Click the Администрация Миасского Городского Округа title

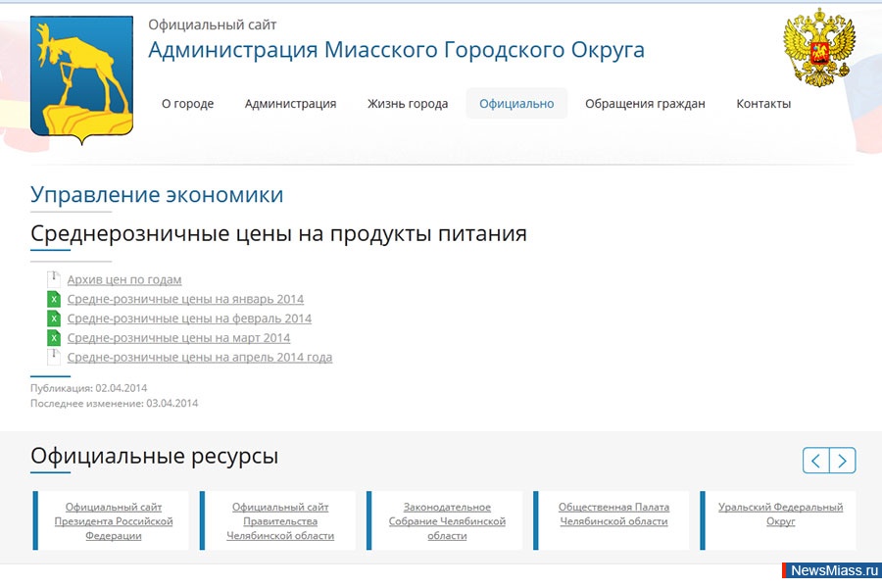coord(396,50)
